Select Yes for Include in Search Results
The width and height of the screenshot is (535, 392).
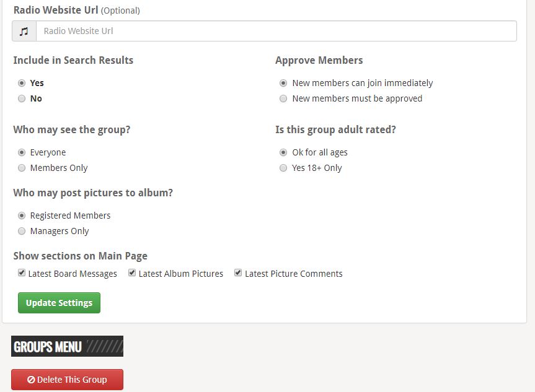22,83
